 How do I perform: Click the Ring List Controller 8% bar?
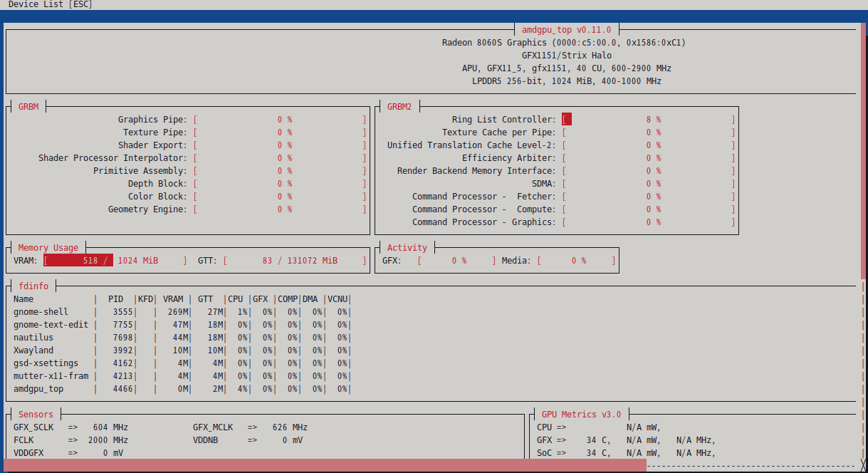coord(649,120)
